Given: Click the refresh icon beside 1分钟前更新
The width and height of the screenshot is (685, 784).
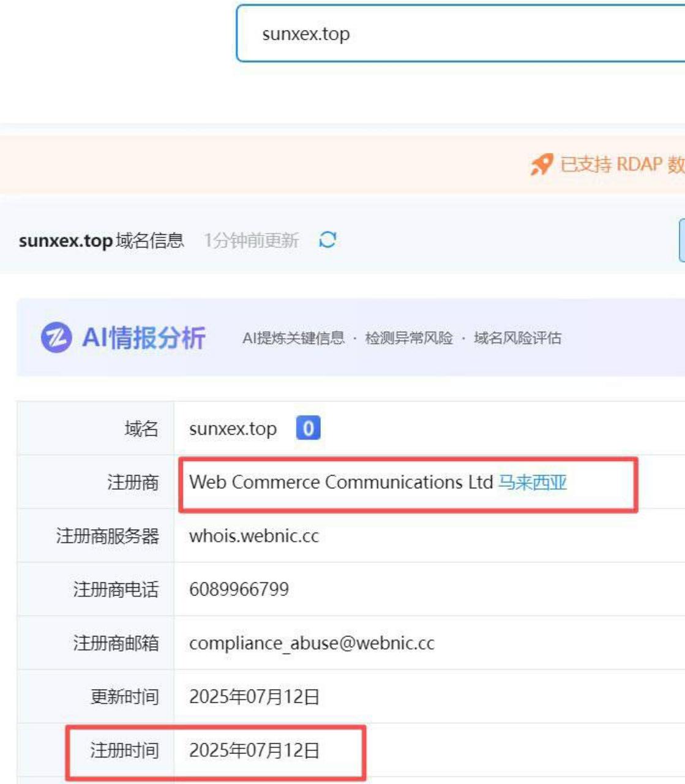Looking at the screenshot, I should (328, 239).
